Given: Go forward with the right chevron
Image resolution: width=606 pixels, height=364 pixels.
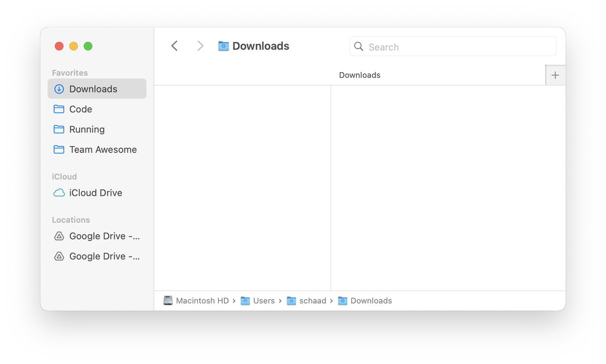Looking at the screenshot, I should point(200,46).
